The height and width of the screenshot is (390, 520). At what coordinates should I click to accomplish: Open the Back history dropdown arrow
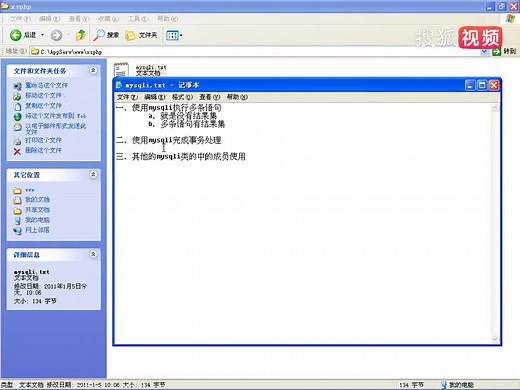pos(42,35)
